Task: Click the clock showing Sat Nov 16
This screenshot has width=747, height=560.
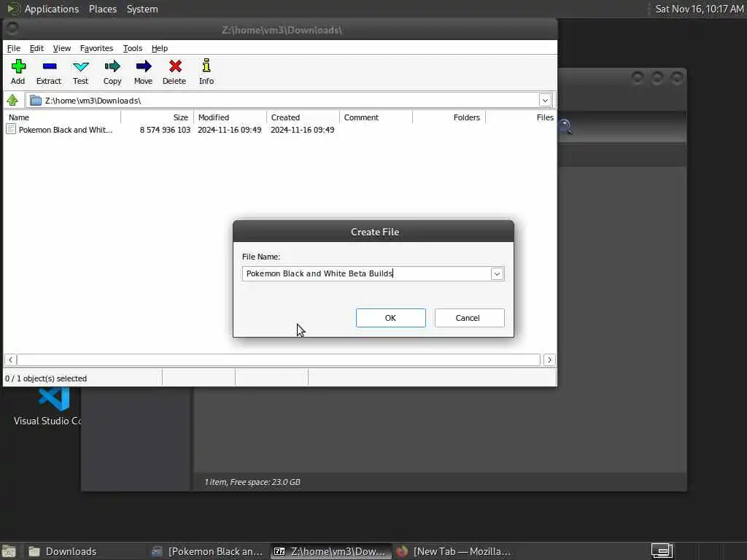Action: tap(699, 9)
